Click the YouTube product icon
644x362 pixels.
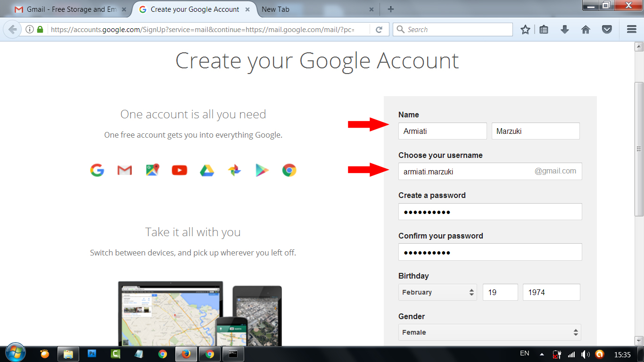coord(180,170)
